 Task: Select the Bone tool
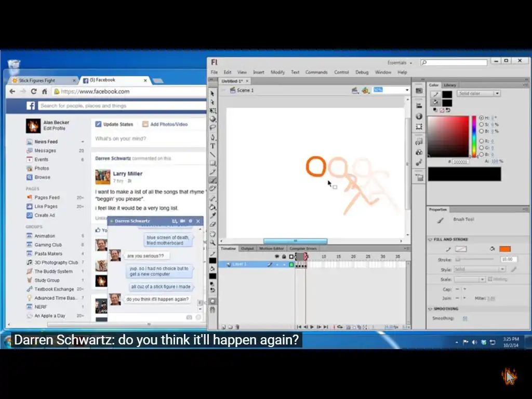pos(212,198)
